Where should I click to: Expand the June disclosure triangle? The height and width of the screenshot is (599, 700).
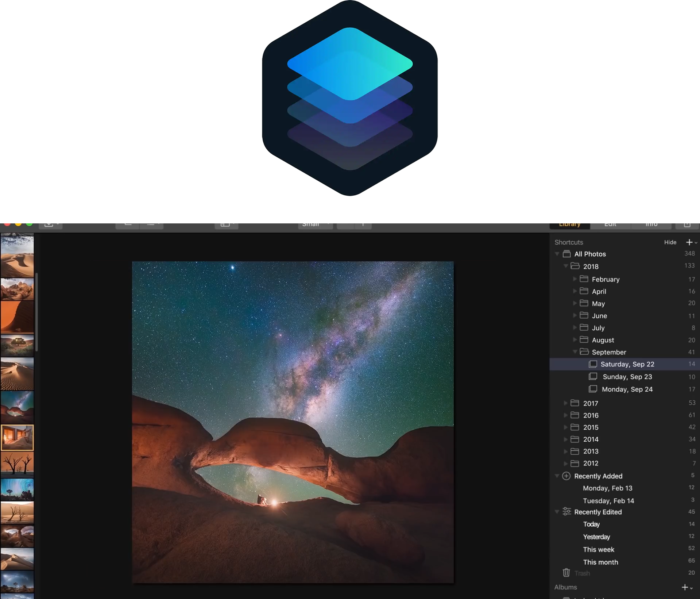[x=575, y=315]
